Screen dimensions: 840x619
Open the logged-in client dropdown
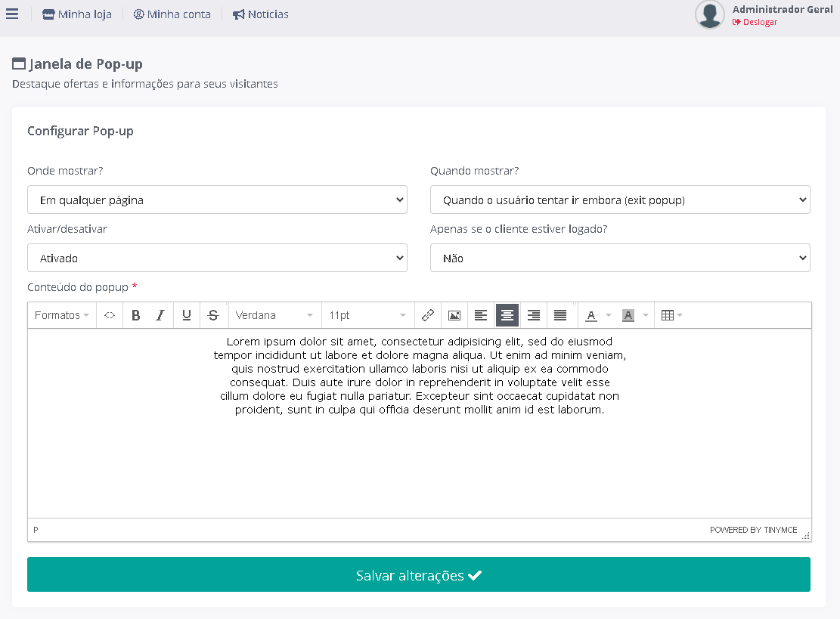coord(620,258)
